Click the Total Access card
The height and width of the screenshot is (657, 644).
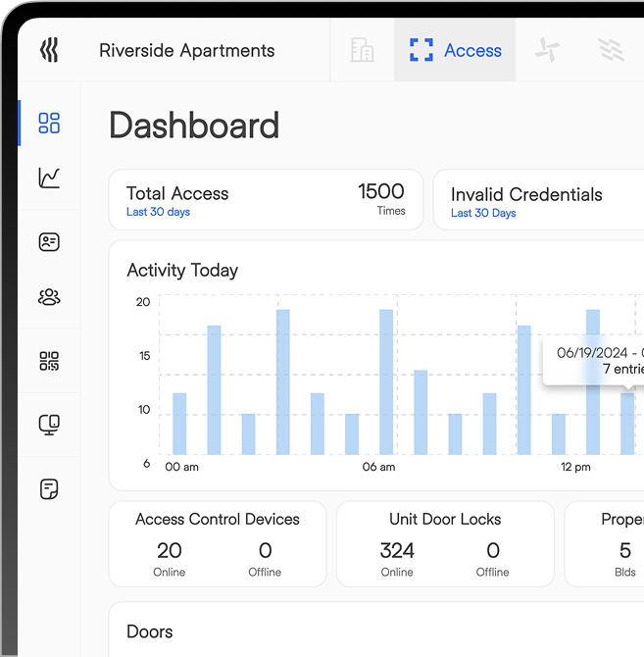pyautogui.click(x=266, y=199)
